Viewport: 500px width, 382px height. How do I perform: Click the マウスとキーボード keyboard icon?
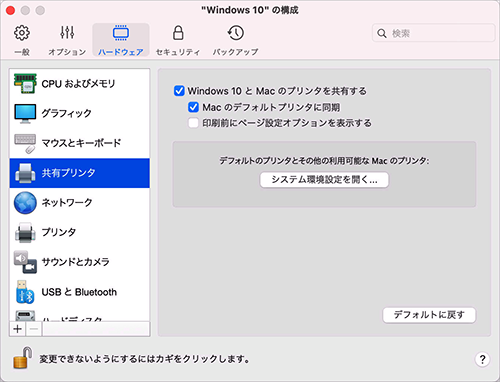pyautogui.click(x=25, y=143)
